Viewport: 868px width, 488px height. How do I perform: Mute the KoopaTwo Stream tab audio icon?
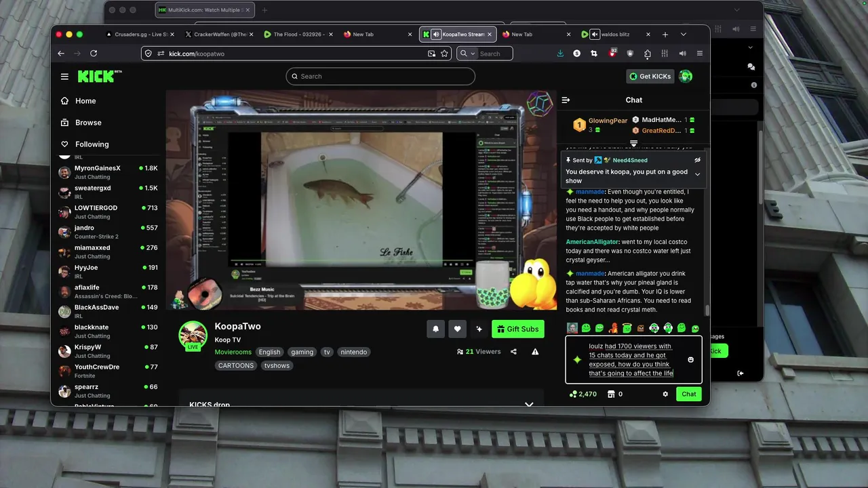(x=436, y=34)
